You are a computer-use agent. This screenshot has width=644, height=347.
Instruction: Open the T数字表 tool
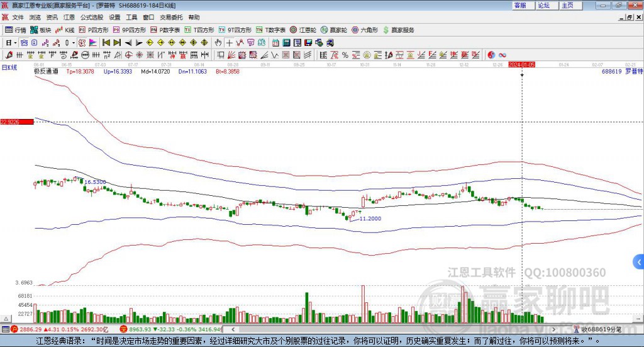coord(270,30)
